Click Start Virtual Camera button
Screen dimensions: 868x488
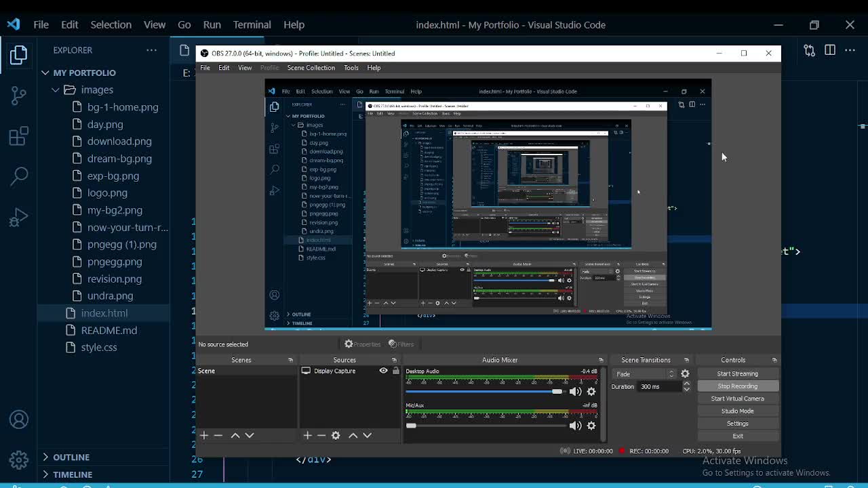737,399
